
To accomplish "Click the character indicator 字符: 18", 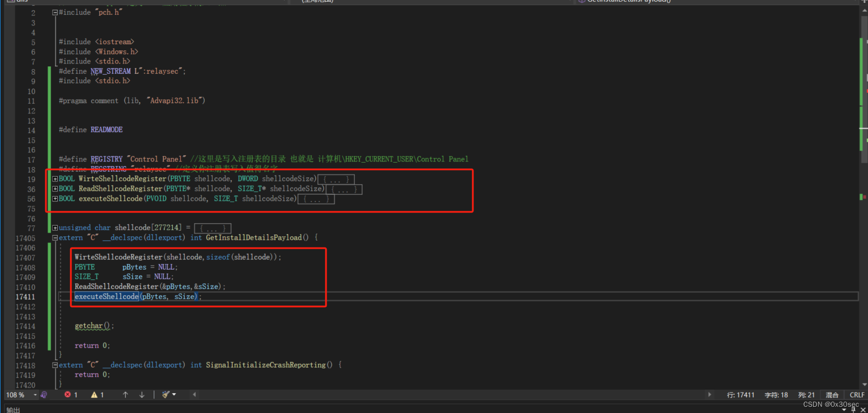I will click(x=776, y=395).
